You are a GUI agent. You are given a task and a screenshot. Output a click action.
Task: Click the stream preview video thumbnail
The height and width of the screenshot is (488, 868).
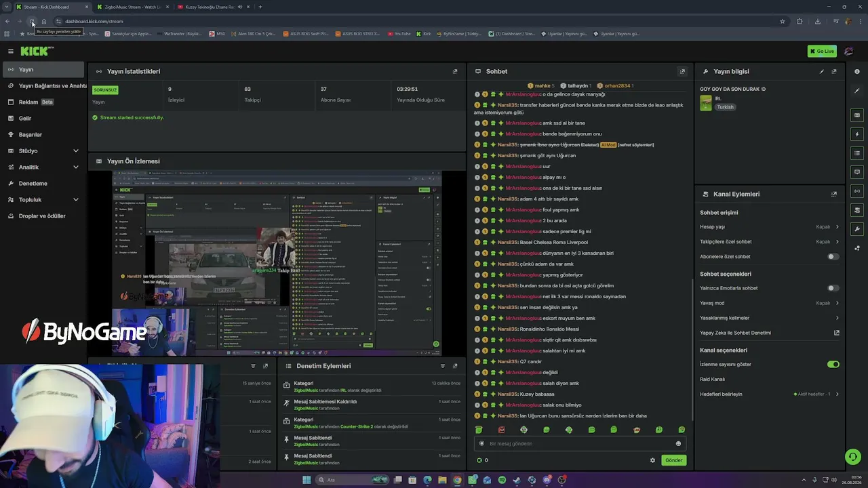277,263
